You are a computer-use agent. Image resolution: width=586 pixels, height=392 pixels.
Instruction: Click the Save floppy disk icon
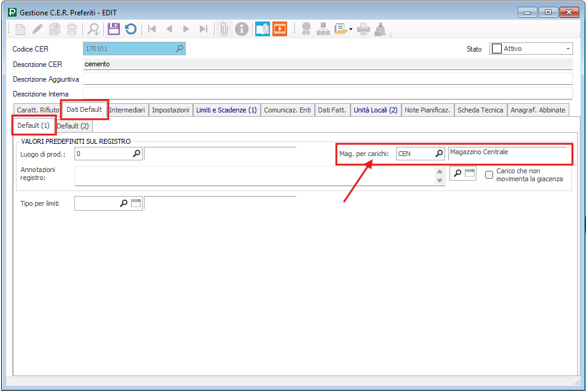113,29
